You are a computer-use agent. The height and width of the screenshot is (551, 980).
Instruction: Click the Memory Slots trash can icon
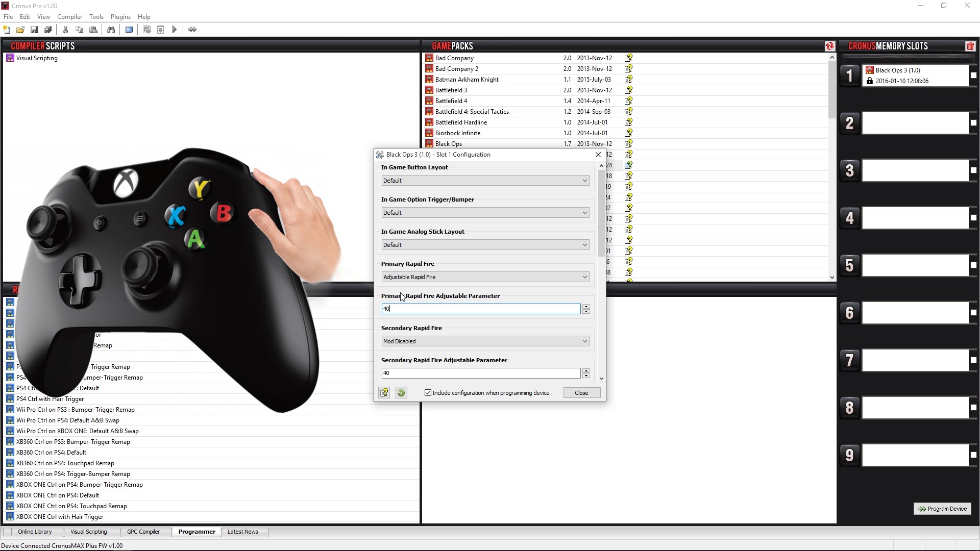tap(970, 46)
